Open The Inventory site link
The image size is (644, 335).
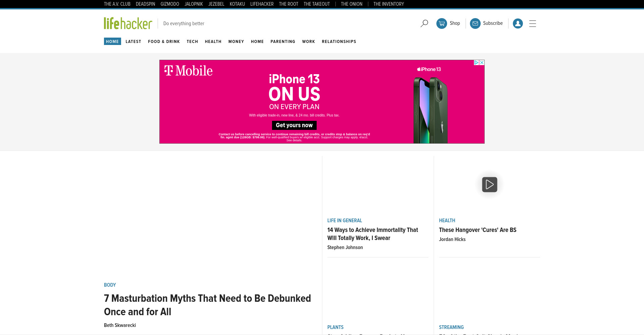389,4
